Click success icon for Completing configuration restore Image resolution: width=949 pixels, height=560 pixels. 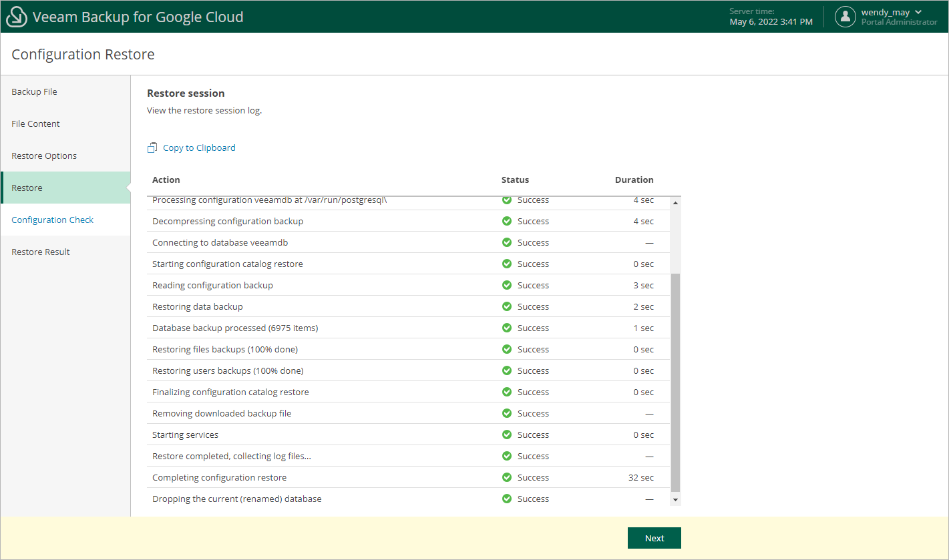[506, 477]
